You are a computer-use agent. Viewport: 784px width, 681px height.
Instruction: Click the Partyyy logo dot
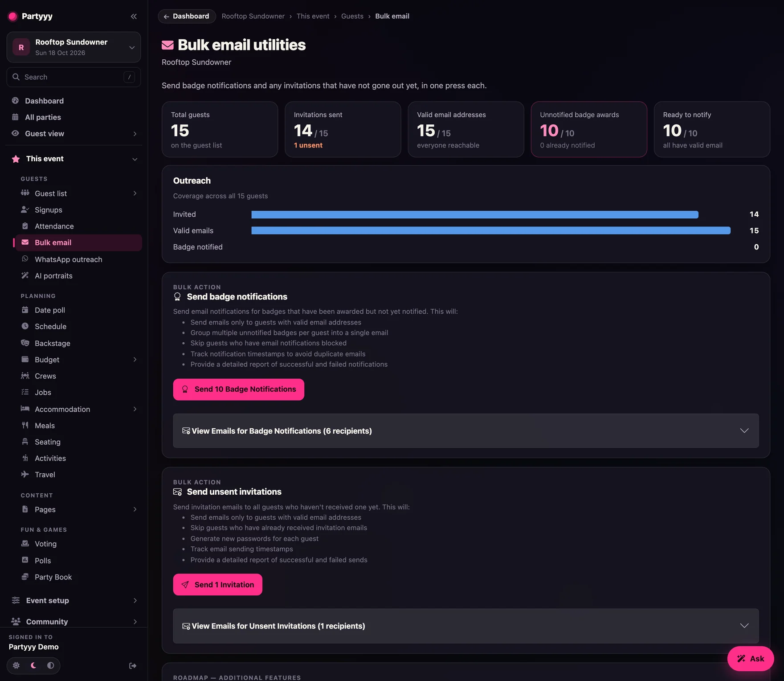click(13, 16)
